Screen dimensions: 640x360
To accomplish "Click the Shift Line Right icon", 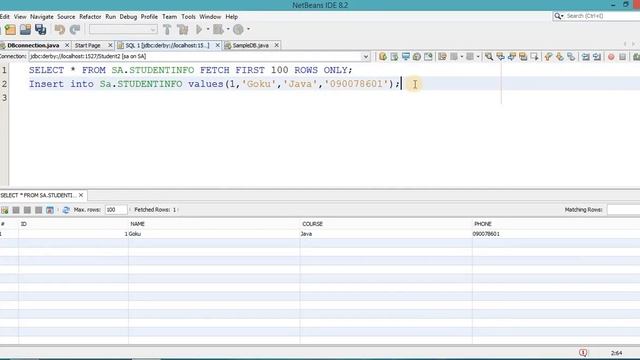I will [597, 57].
